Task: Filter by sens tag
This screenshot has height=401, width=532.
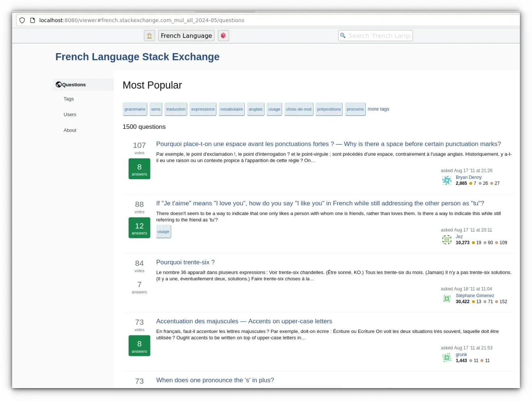Action: click(x=156, y=109)
